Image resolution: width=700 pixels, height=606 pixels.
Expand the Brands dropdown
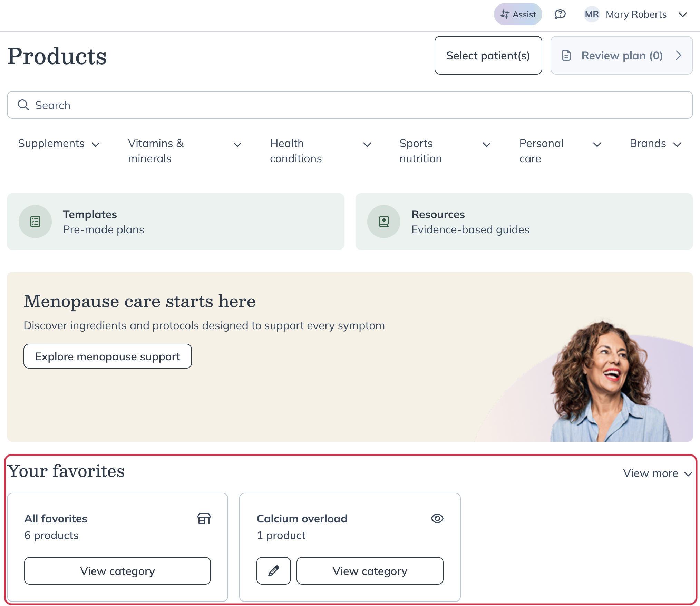655,144
